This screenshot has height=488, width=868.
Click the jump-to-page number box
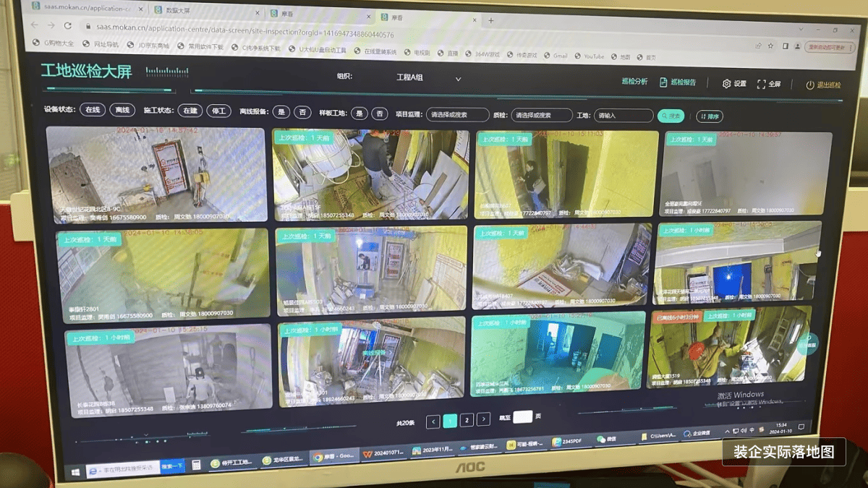(522, 416)
